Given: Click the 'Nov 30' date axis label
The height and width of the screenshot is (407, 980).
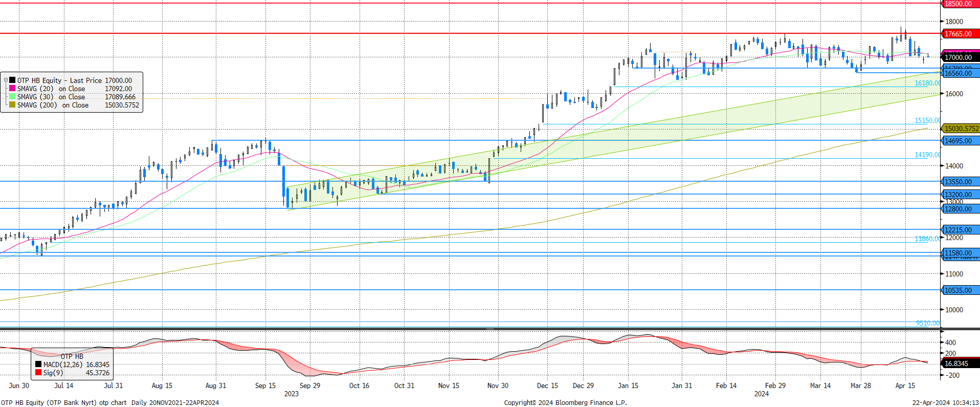Looking at the screenshot, I should click(498, 385).
